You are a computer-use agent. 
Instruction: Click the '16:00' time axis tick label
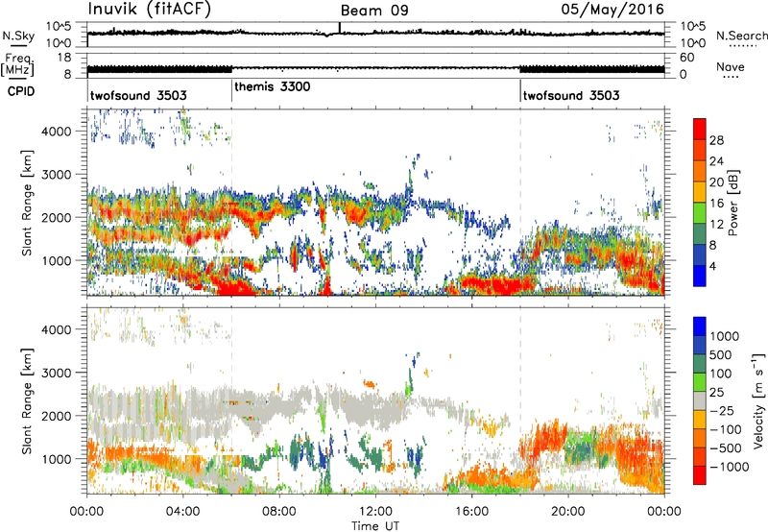coord(471,512)
